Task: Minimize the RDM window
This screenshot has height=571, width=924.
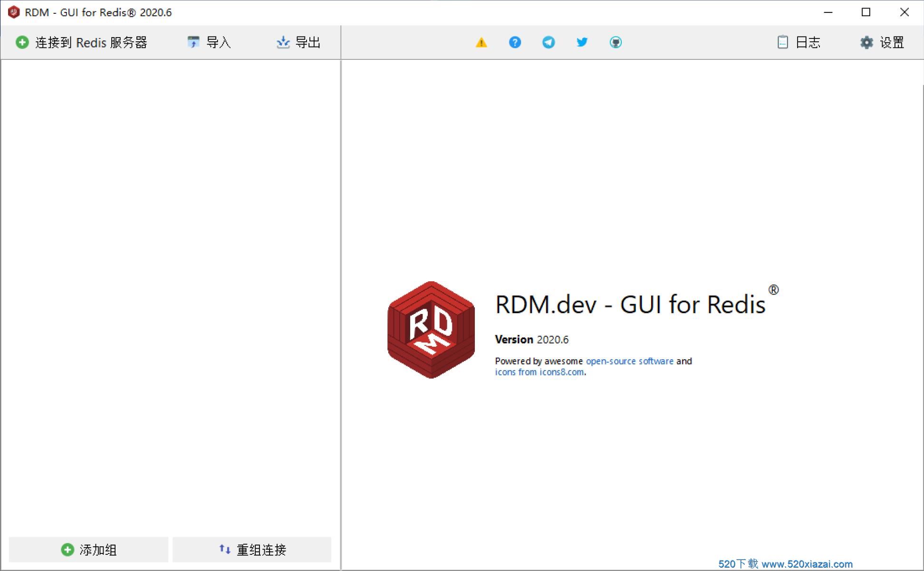Action: point(828,12)
